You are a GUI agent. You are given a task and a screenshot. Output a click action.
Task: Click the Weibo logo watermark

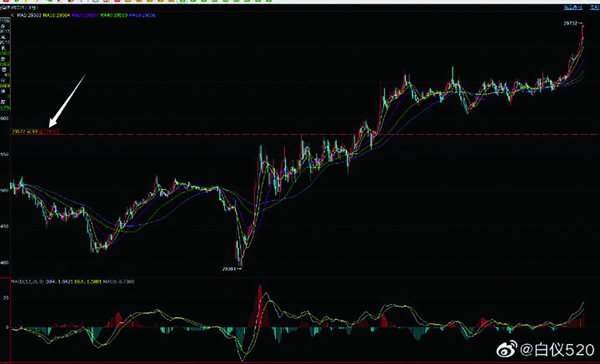tap(507, 349)
